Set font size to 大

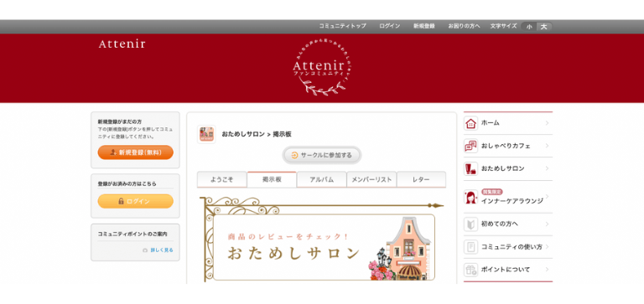click(x=543, y=27)
